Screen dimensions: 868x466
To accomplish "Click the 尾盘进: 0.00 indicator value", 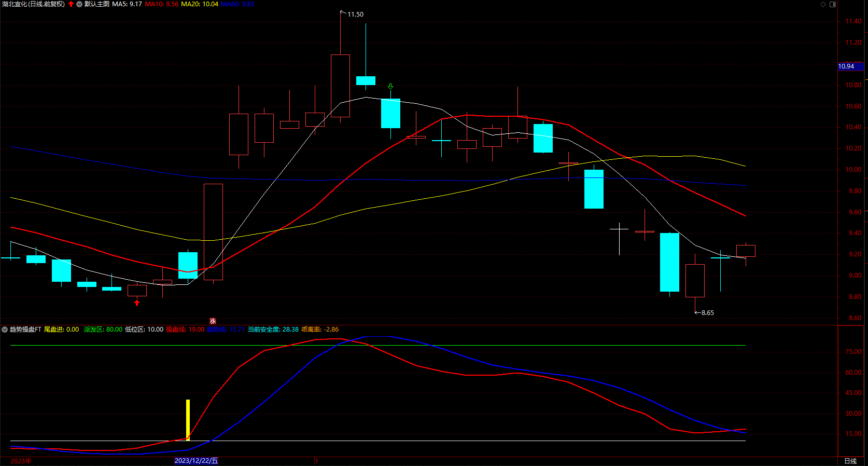I will pyautogui.click(x=62, y=330).
